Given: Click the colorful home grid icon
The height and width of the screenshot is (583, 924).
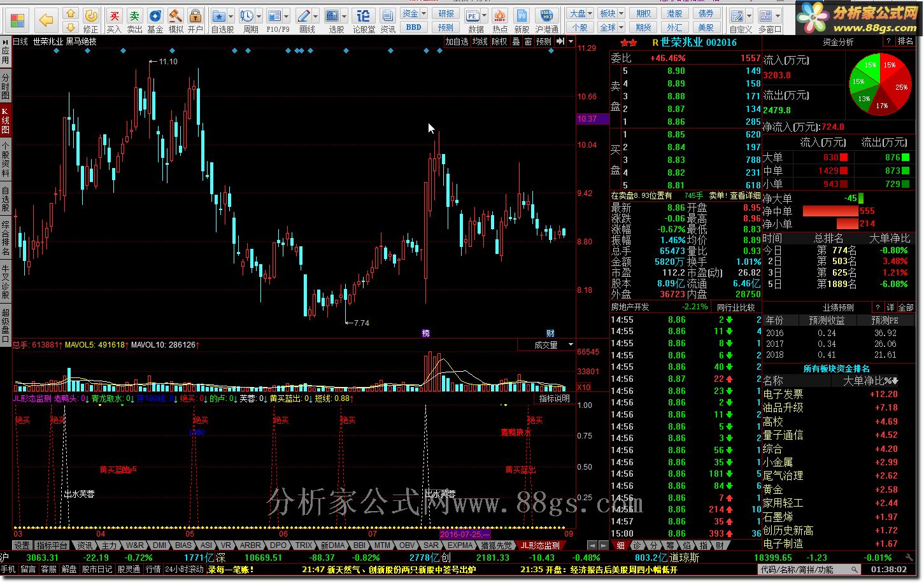Looking at the screenshot, I should click(18, 20).
